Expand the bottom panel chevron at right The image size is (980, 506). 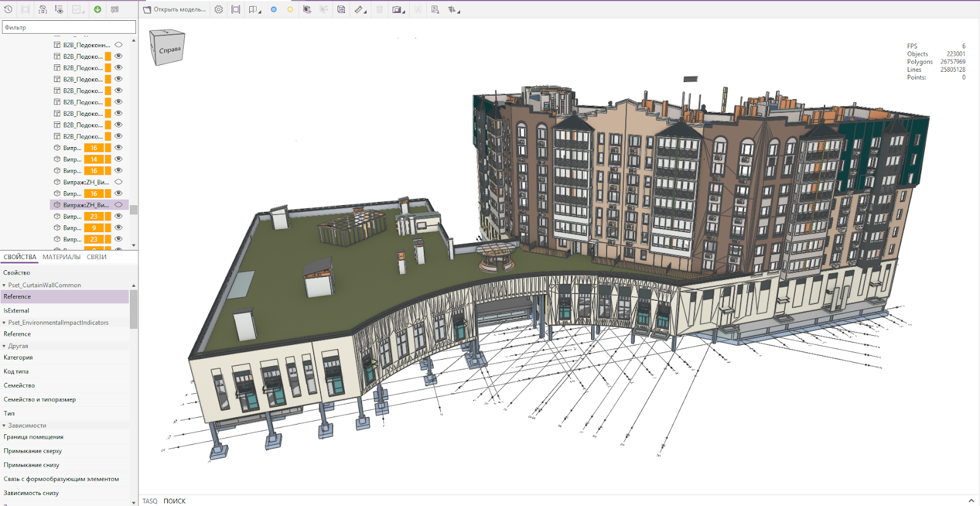point(971,500)
